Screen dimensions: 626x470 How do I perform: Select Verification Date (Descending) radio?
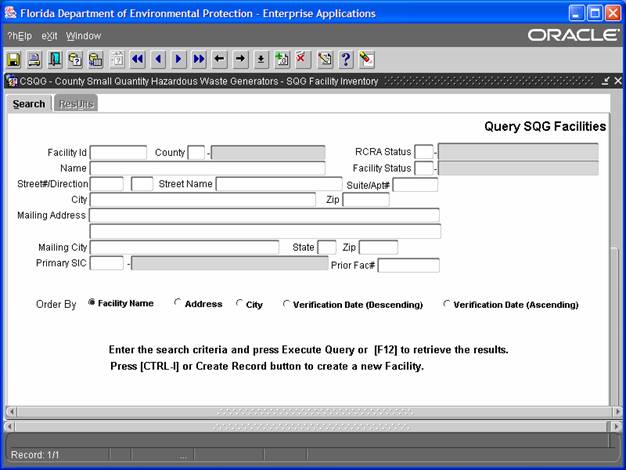[x=286, y=304]
